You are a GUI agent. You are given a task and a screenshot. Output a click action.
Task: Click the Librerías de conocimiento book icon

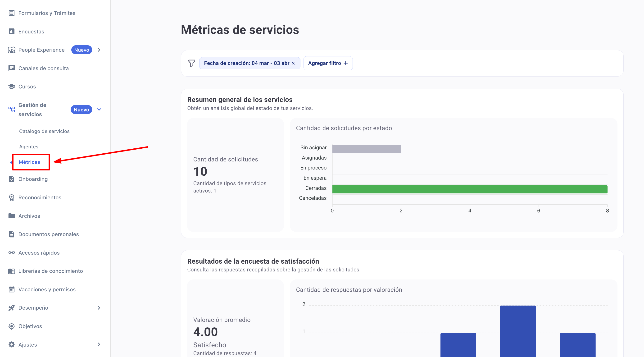pyautogui.click(x=12, y=271)
